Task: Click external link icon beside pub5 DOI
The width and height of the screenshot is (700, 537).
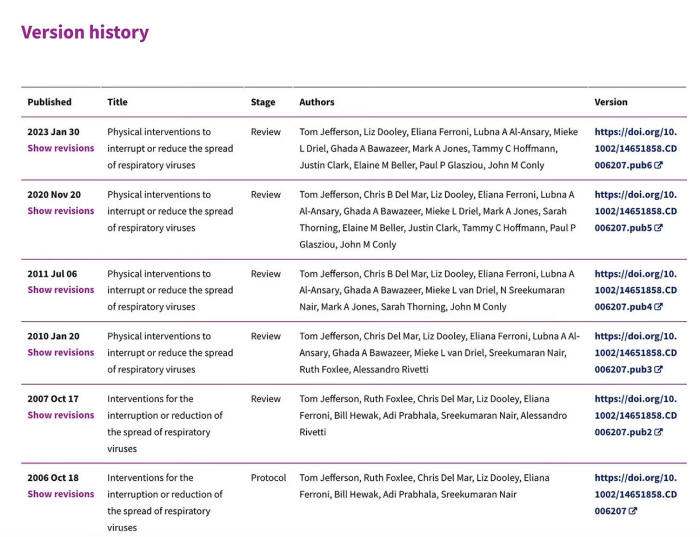Action: click(x=658, y=228)
